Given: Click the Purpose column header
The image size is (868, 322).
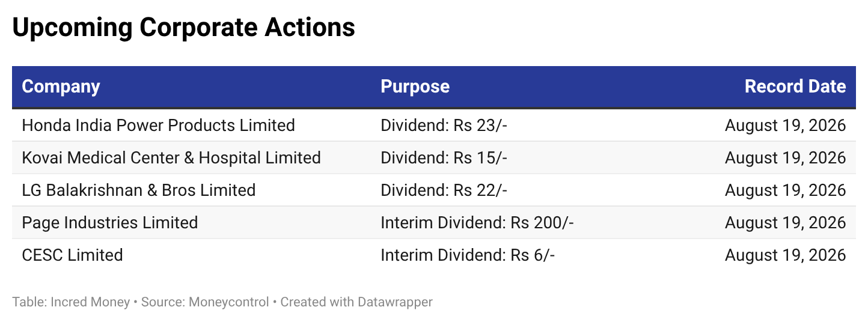Looking at the screenshot, I should (415, 87).
